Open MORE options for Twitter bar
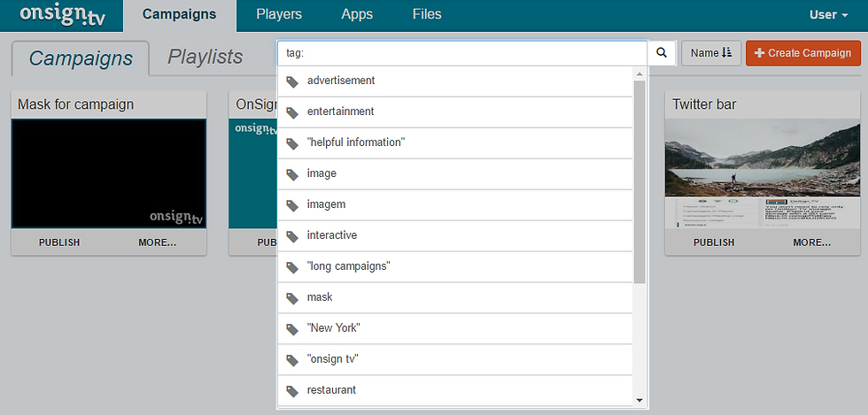The image size is (868, 415). click(811, 242)
